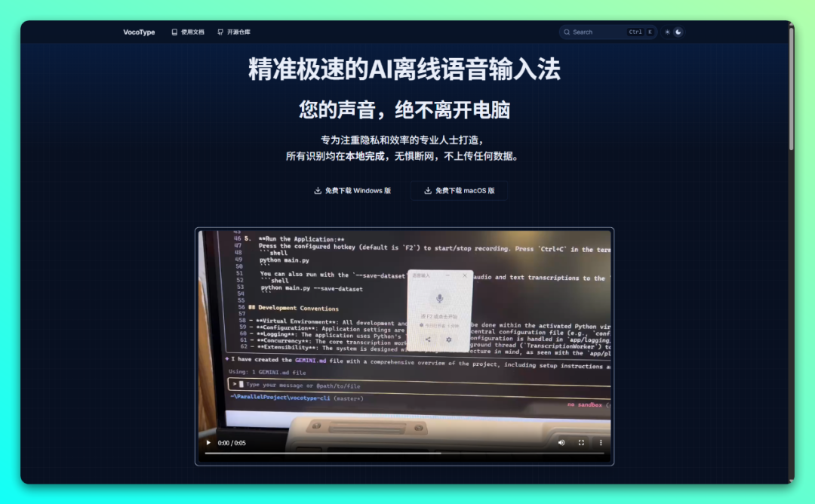This screenshot has height=504, width=815.
Task: Switch to light theme with the sun icon
Action: tap(666, 32)
